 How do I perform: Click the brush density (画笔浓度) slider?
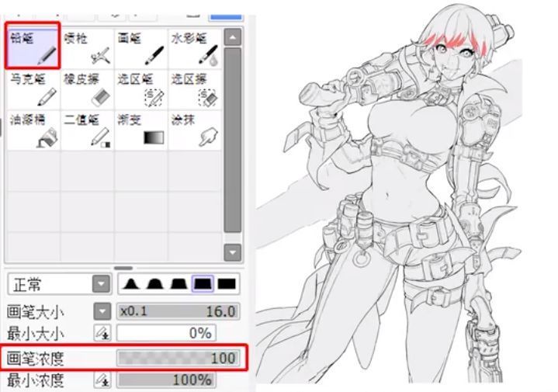click(x=177, y=357)
